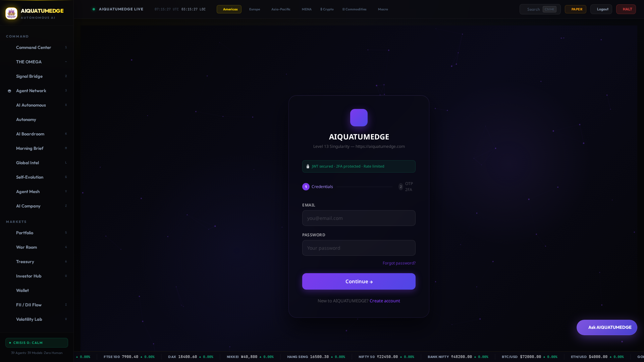Click the JWT secured security banner
The width and height of the screenshot is (644, 362).
coord(359,167)
